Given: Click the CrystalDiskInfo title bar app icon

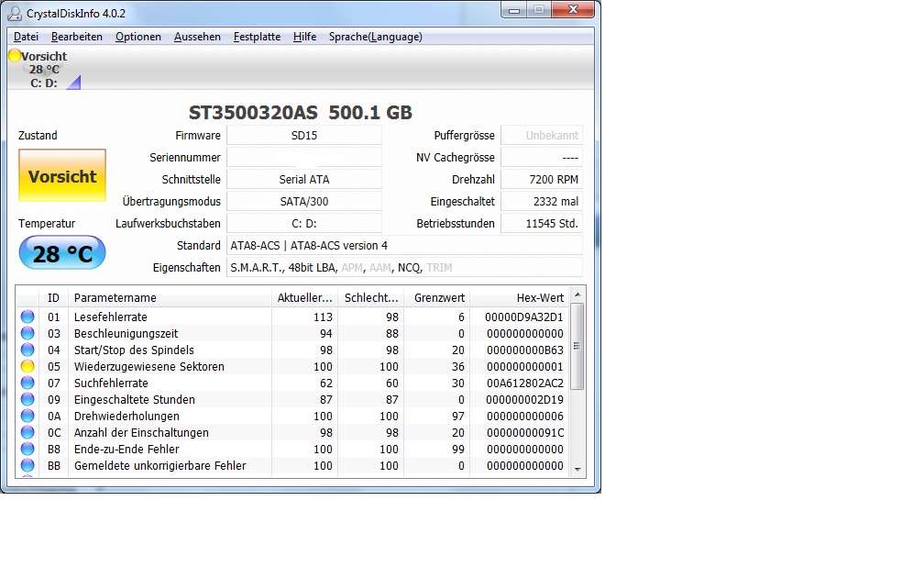Looking at the screenshot, I should pyautogui.click(x=15, y=13).
